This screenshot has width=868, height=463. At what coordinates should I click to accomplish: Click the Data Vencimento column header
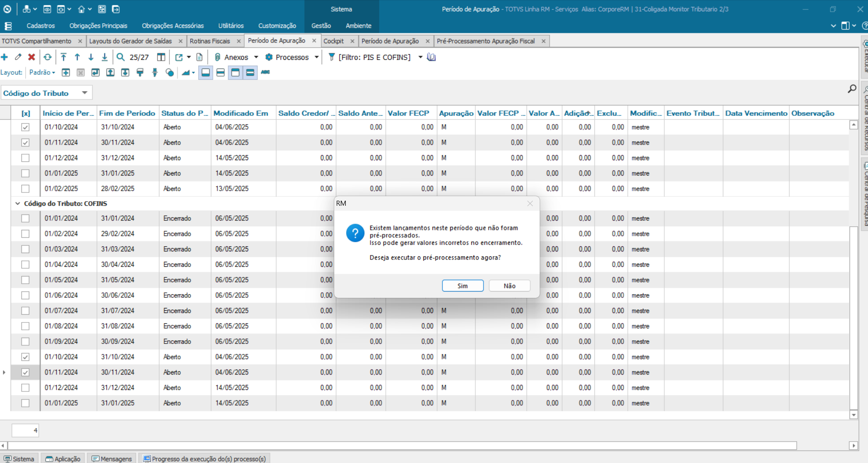[x=756, y=113]
